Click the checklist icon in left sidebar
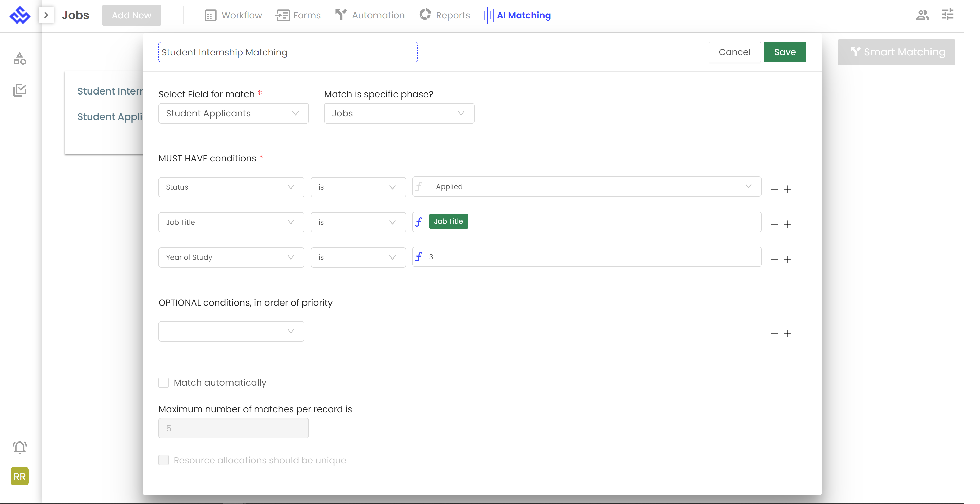This screenshot has width=980, height=504. tap(19, 90)
